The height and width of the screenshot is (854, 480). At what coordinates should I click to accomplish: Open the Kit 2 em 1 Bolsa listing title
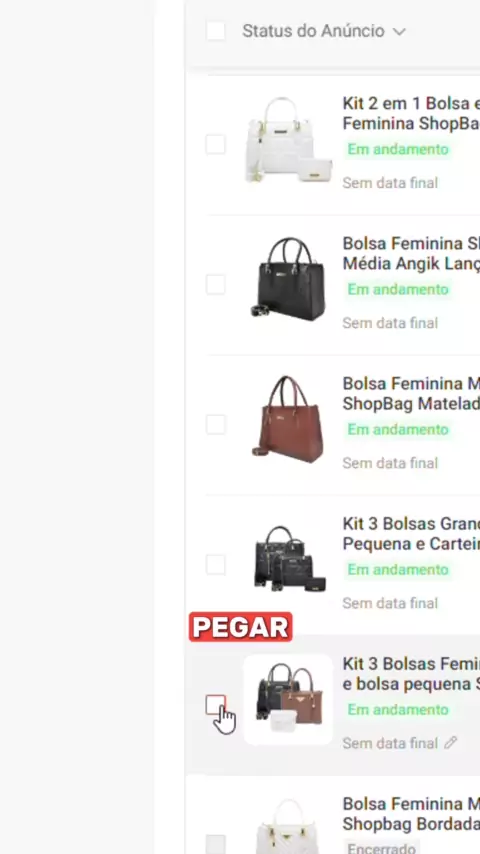point(411,113)
